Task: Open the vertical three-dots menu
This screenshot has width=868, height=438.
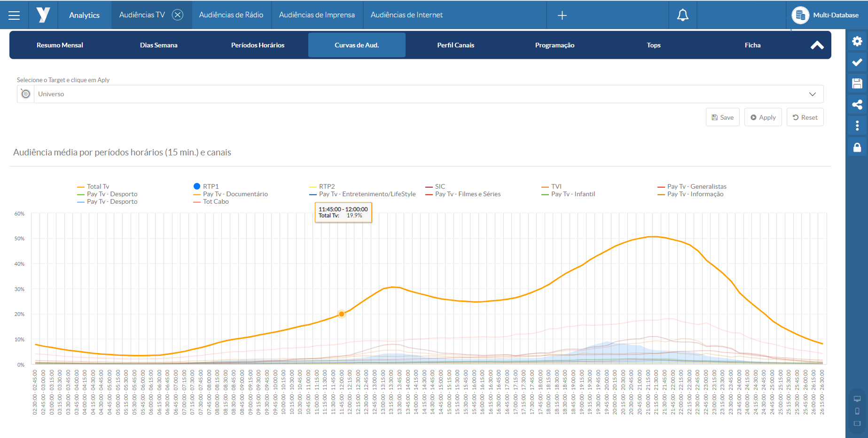Action: (857, 126)
